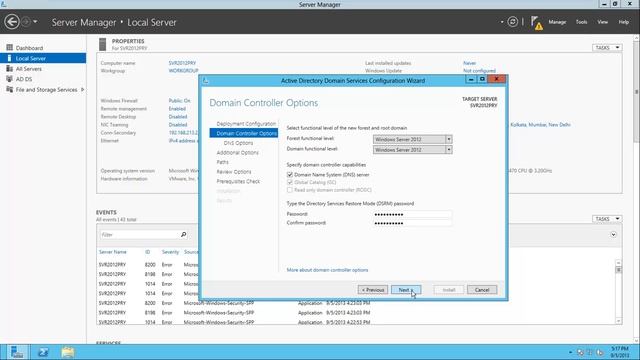Open the Properties TASKS dropdown
The height and width of the screenshot is (360, 640).
[607, 48]
